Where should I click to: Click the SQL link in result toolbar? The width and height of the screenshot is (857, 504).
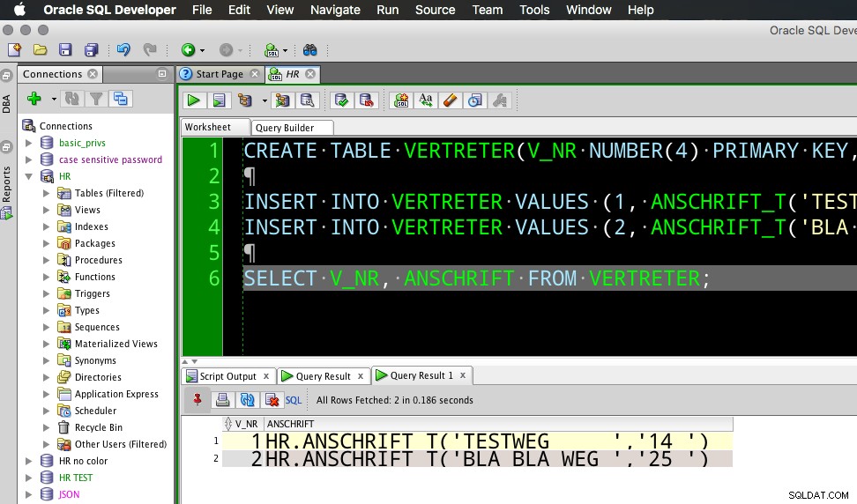pos(294,400)
